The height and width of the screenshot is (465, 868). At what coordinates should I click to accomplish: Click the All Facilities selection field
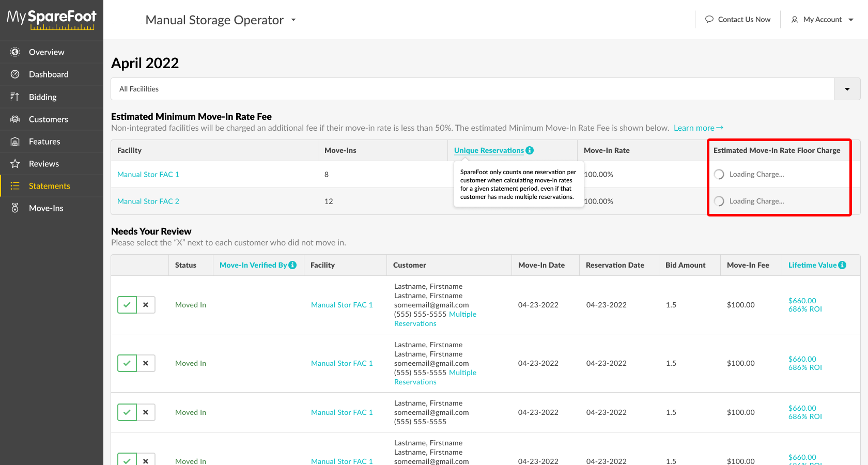pyautogui.click(x=473, y=89)
